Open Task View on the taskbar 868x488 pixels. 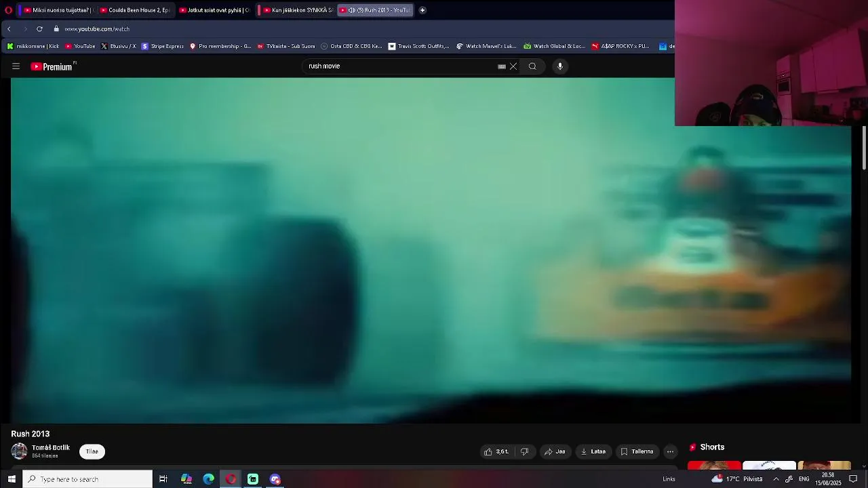[163, 479]
